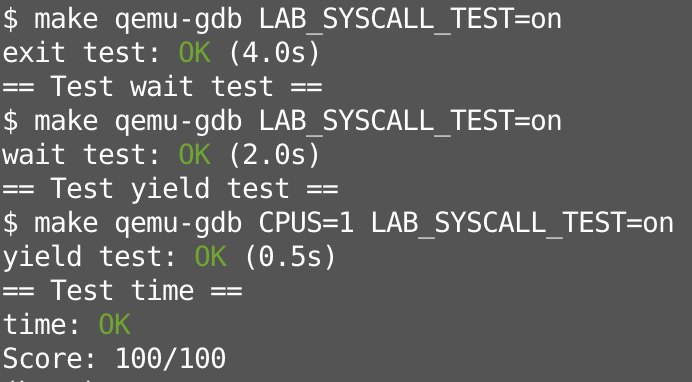Click the 'exit test:' label text
The width and height of the screenshot is (692, 382).
81,53
